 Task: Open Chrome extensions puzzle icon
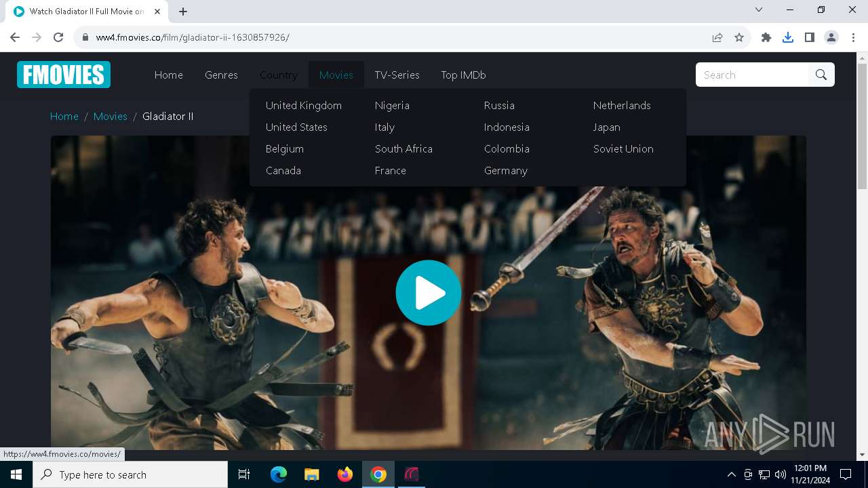pos(766,37)
